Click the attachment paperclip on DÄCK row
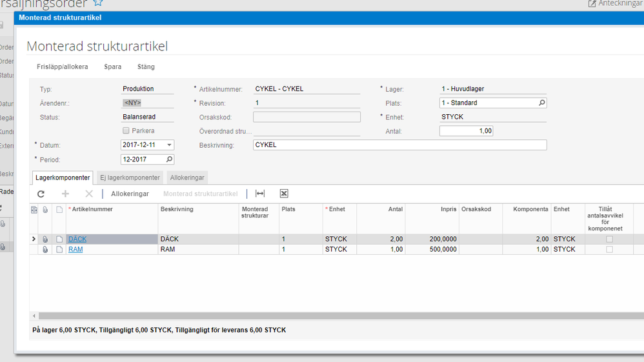The height and width of the screenshot is (362, 644). coord(46,239)
